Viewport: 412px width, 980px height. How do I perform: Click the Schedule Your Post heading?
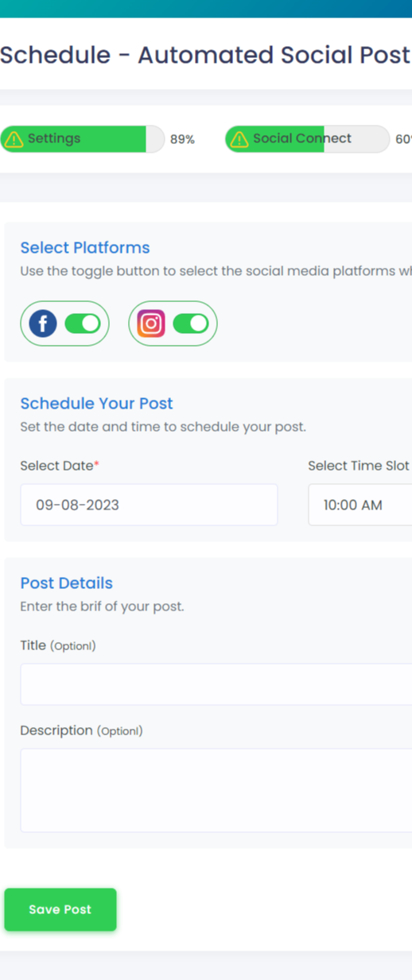pos(96,403)
